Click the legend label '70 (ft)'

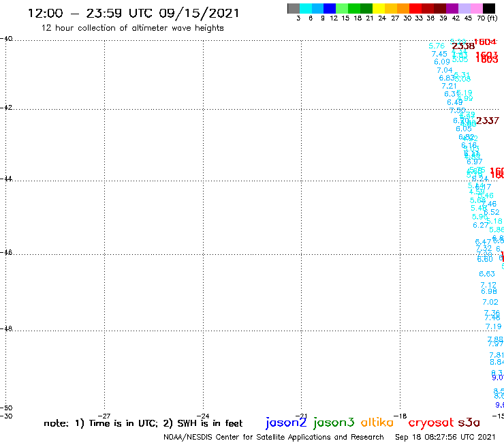click(x=487, y=18)
